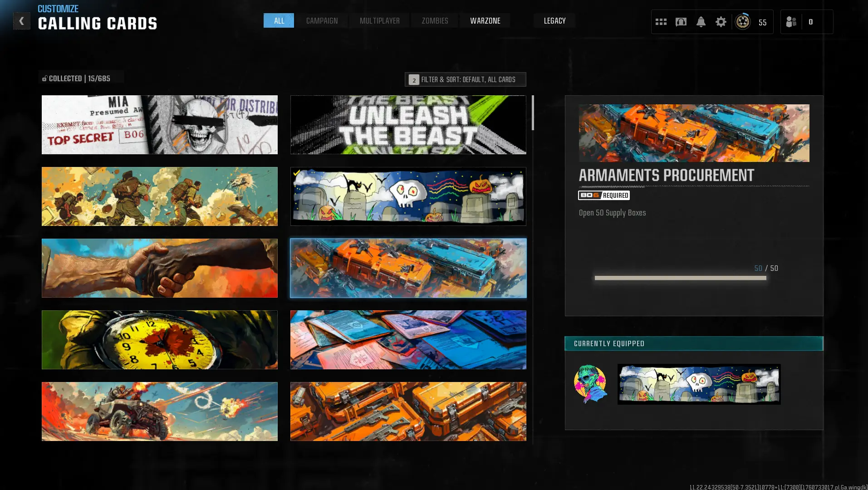Screen dimensions: 868x490
Task: Select the All tab
Action: pos(279,20)
